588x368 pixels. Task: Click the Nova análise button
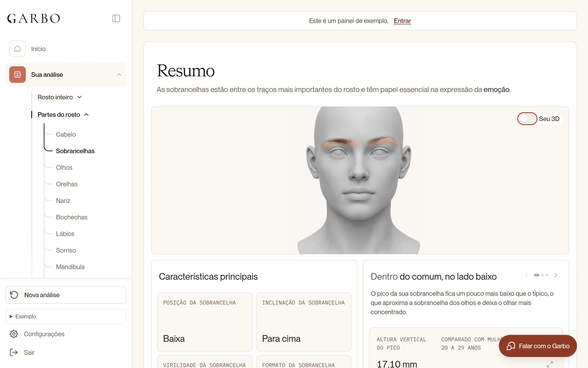click(x=66, y=295)
